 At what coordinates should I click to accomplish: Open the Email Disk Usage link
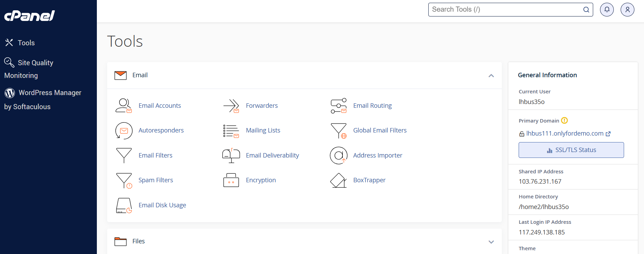pos(162,205)
